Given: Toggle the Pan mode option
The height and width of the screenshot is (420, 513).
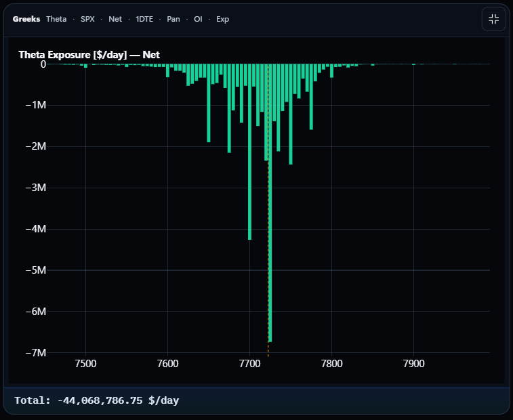Looking at the screenshot, I should 173,19.
